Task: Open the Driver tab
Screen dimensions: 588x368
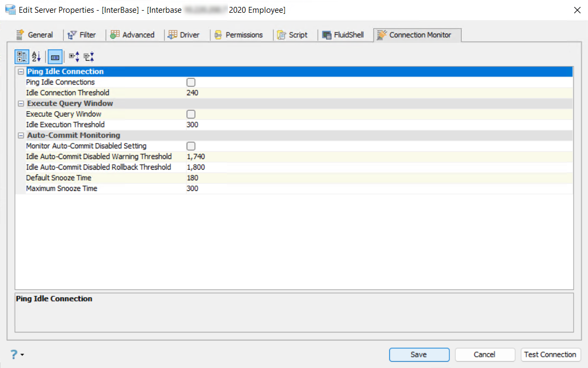Action: click(x=184, y=35)
